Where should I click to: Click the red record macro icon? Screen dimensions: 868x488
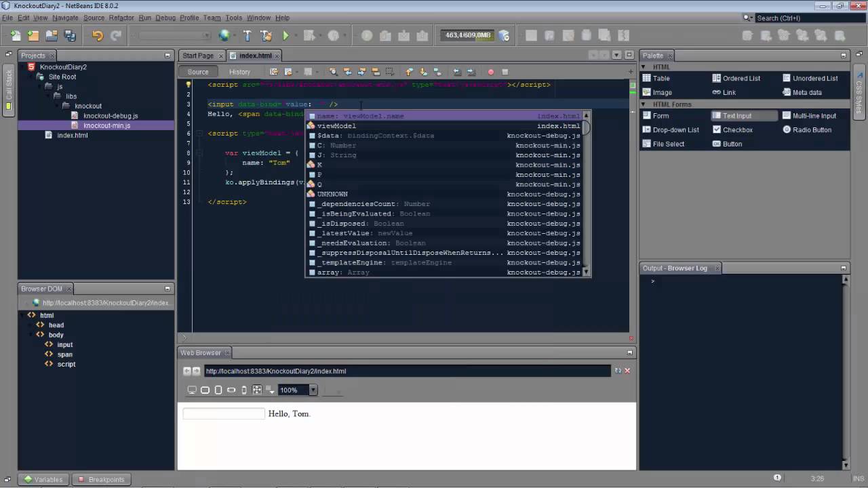point(491,72)
